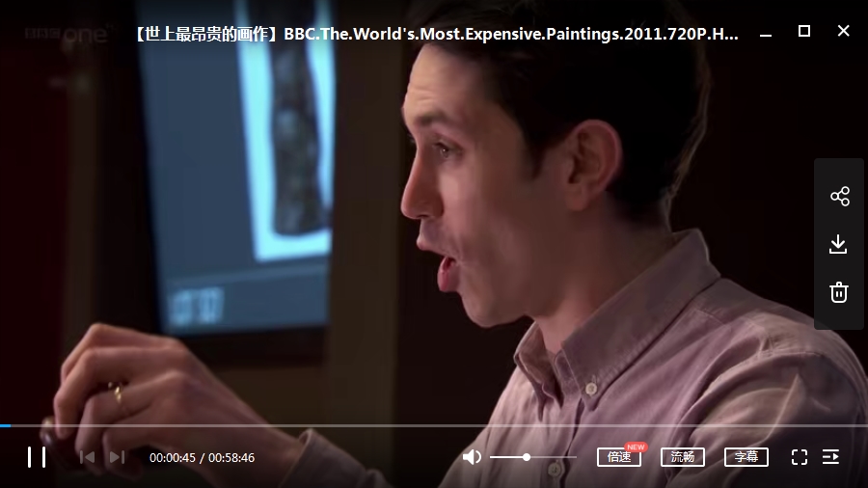Open the playlist panel icon
Screen dimensions: 868x488
831,457
